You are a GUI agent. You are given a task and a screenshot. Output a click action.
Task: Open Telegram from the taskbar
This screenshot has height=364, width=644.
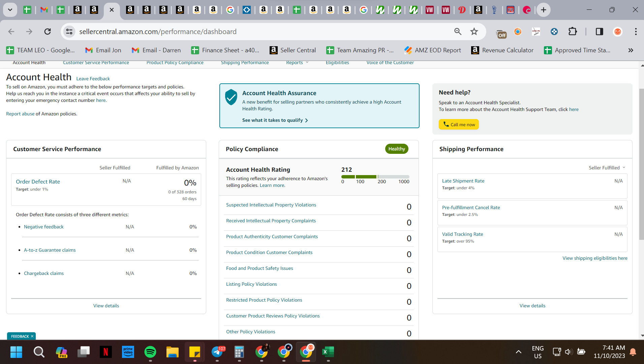217,352
